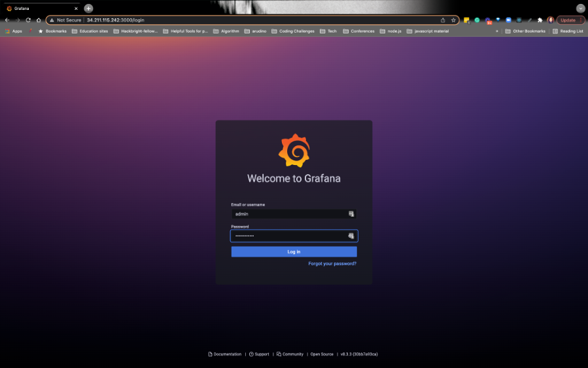Click the v8.3.3 version link
The image size is (588, 368).
pos(359,354)
